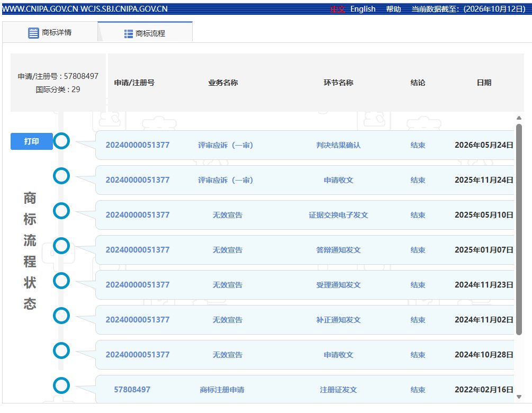
Task: Click timeline circle for 2024年10月28日 entry
Action: pyautogui.click(x=61, y=351)
